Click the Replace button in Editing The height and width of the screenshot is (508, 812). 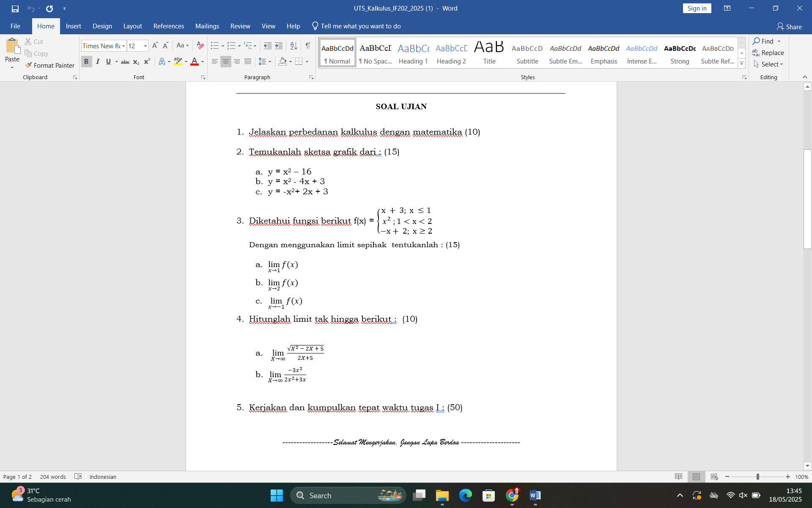pyautogui.click(x=768, y=53)
